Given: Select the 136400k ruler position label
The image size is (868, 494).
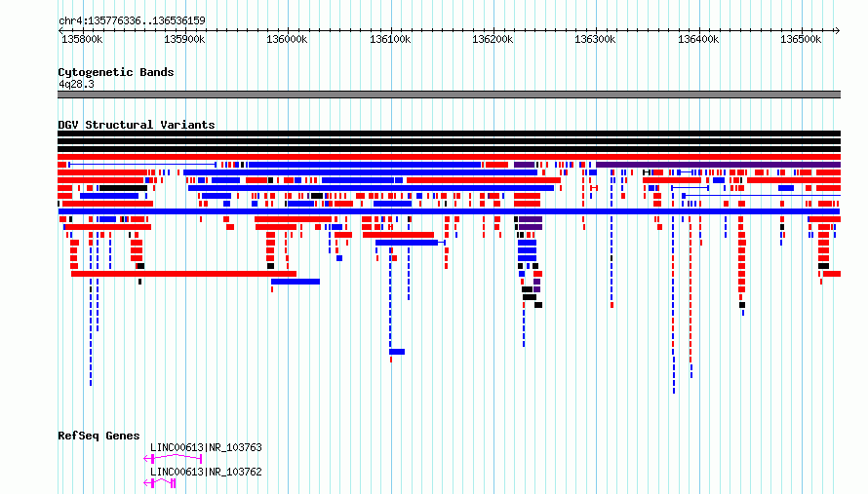Looking at the screenshot, I should click(x=698, y=39).
